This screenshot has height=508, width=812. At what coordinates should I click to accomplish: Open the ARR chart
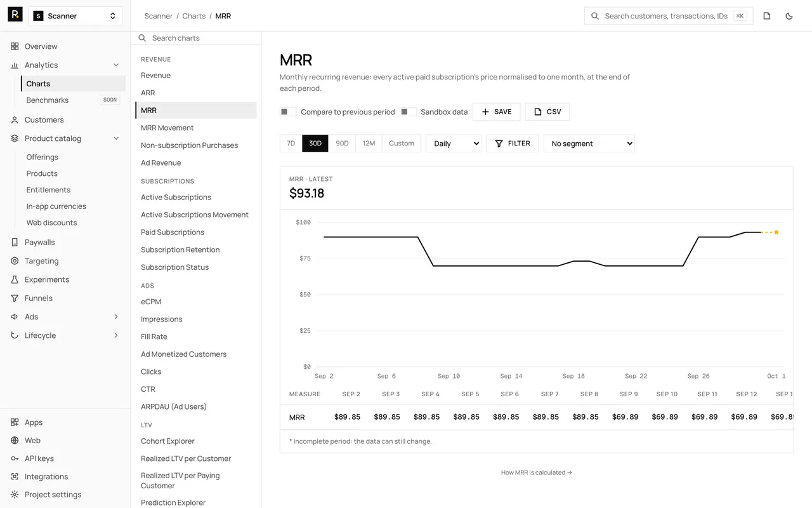tap(196, 93)
